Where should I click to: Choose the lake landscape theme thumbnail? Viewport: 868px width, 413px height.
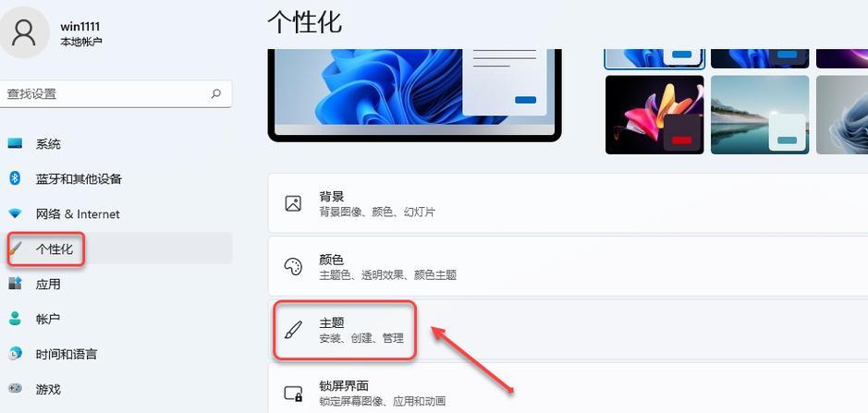(760, 115)
